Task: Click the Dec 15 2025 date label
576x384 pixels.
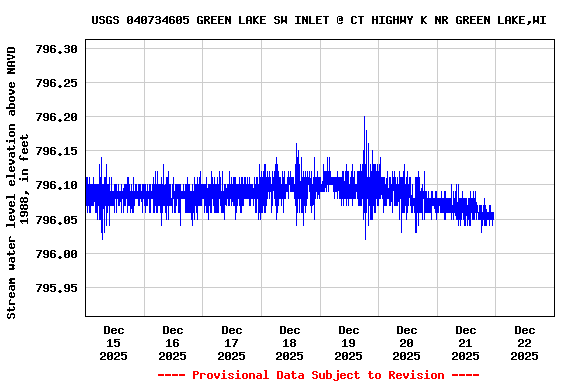Action: [x=114, y=343]
